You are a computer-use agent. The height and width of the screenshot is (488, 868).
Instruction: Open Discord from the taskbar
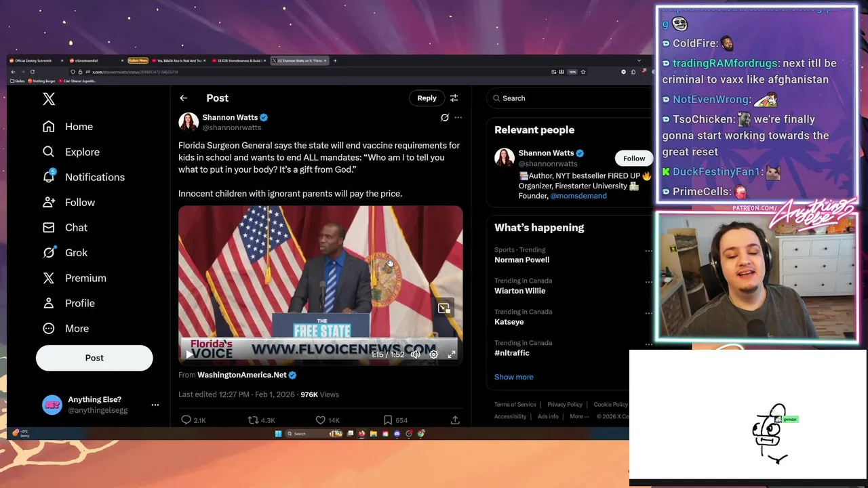[397, 434]
